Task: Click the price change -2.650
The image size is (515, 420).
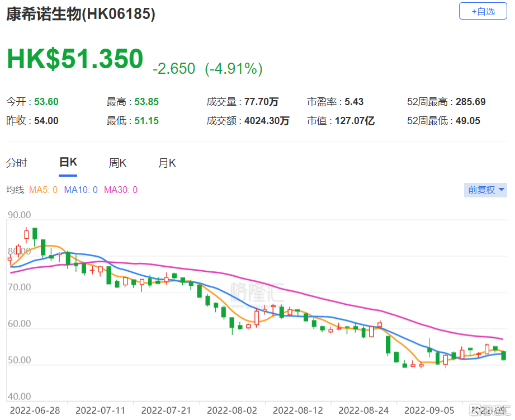Action: [174, 69]
